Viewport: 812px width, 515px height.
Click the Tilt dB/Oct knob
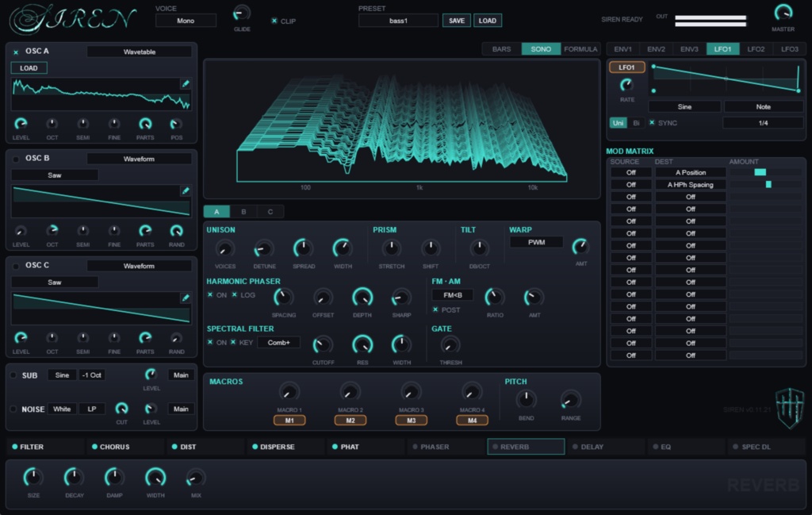479,249
